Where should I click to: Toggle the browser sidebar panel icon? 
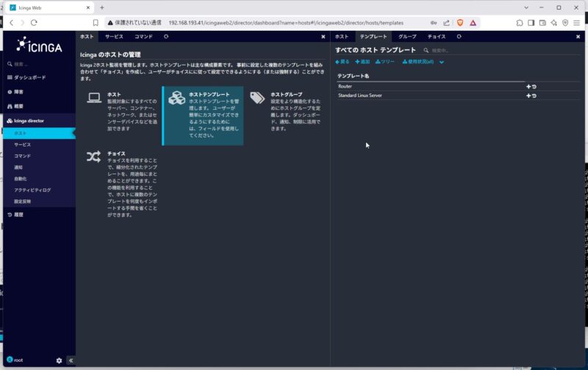pos(531,23)
